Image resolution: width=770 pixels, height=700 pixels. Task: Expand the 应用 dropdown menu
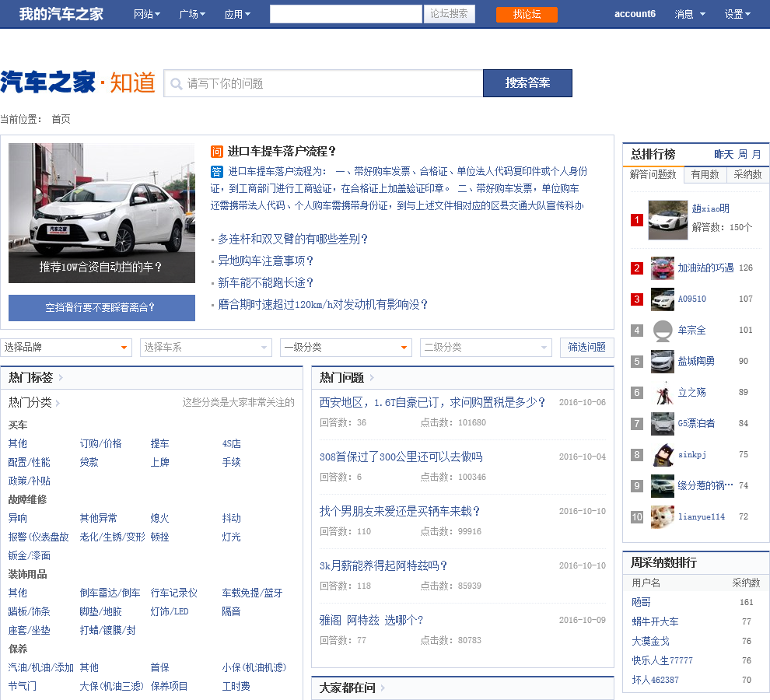(x=237, y=14)
